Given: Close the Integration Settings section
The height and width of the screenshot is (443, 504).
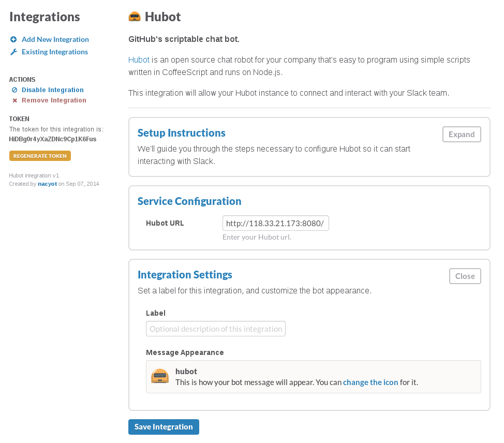Looking at the screenshot, I should point(465,276).
